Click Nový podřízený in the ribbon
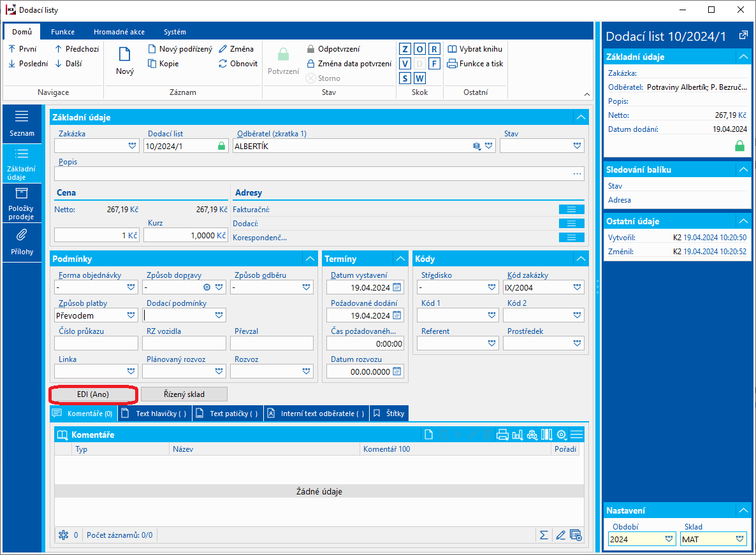 coord(180,48)
